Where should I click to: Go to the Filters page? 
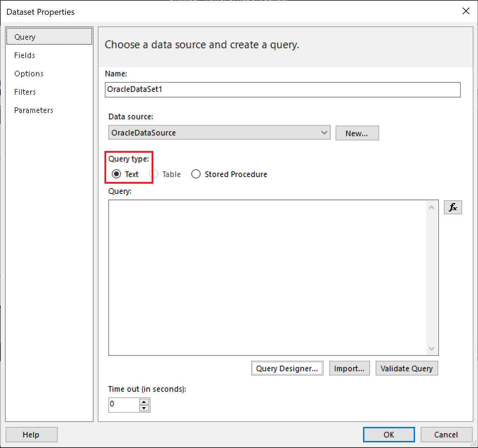49,92
